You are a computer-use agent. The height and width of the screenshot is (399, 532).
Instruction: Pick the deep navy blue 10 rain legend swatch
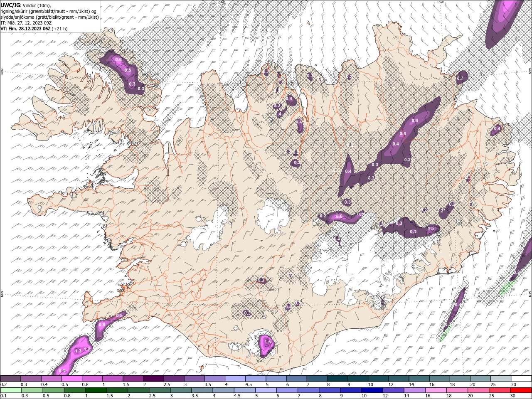click(372, 390)
